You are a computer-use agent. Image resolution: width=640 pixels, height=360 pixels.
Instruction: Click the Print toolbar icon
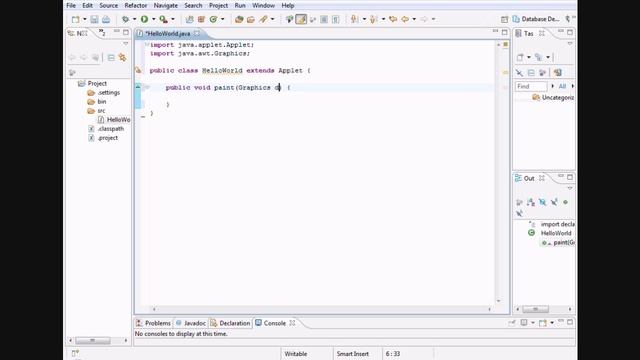pos(106,19)
